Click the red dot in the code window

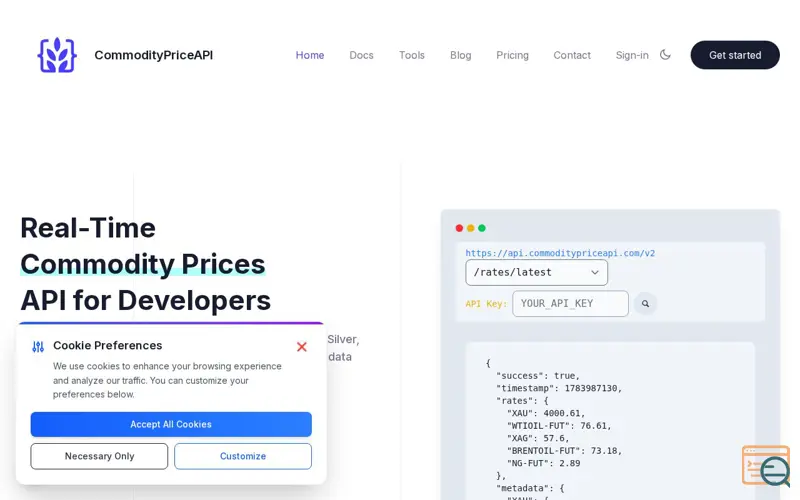[459, 228]
